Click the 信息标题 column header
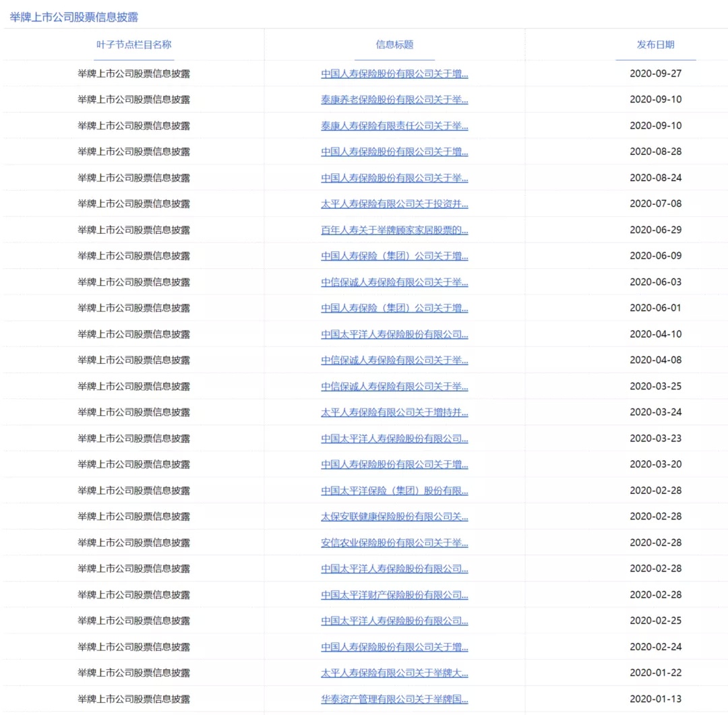The width and height of the screenshot is (728, 715). 394,44
